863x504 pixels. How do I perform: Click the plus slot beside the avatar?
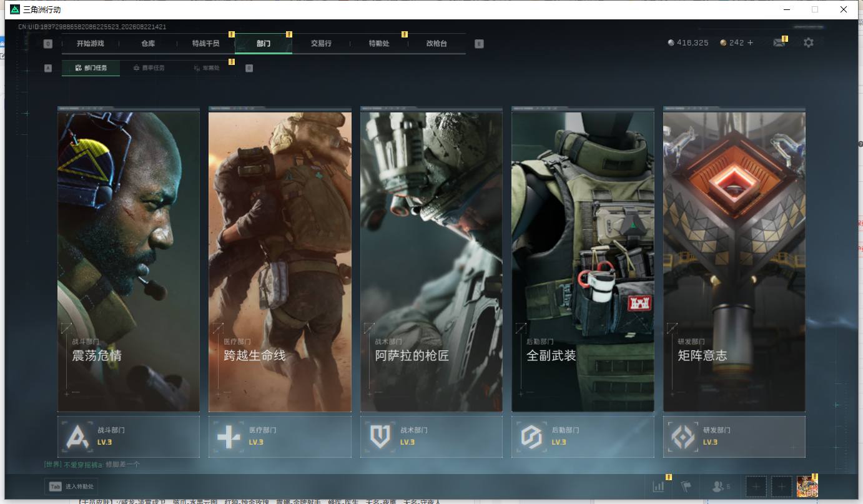click(782, 486)
